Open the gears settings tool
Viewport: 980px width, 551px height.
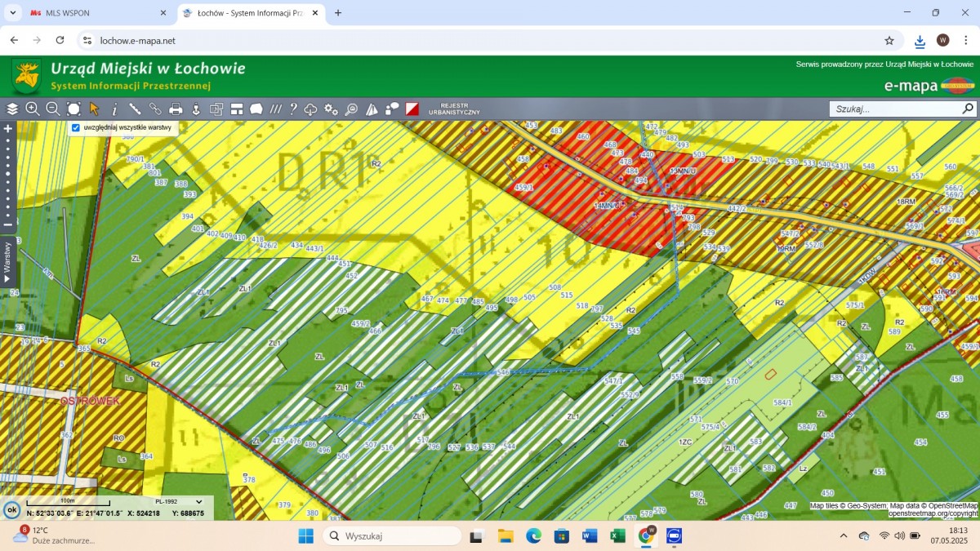tap(331, 109)
